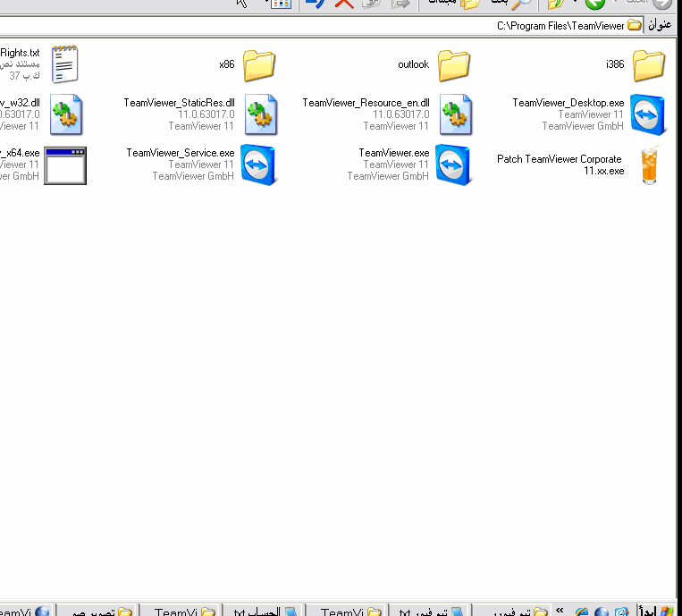Expand the quick launch chevron in taskbar
682x616 pixels.
560,611
